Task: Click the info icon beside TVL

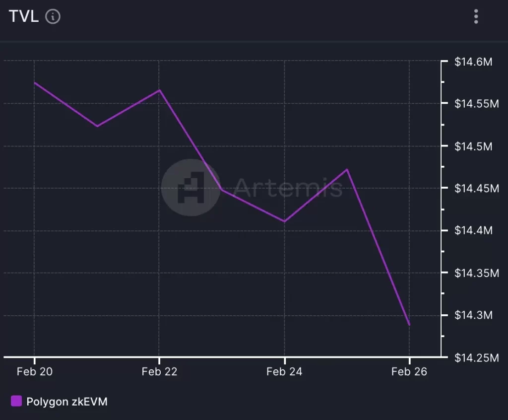Action: tap(53, 16)
